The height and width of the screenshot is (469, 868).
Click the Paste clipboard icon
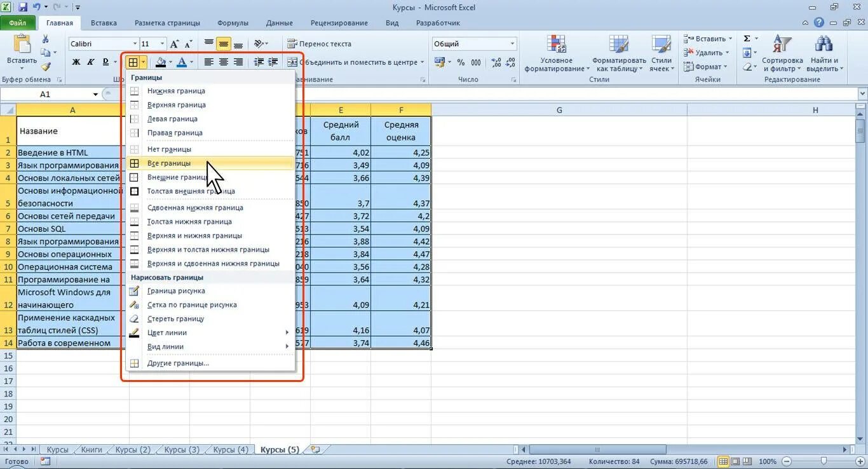tap(22, 44)
